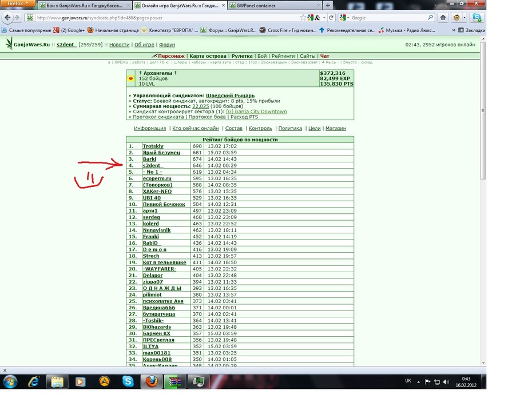Show hidden tray icons arrow
The height and width of the screenshot is (418, 532).
pos(418,382)
